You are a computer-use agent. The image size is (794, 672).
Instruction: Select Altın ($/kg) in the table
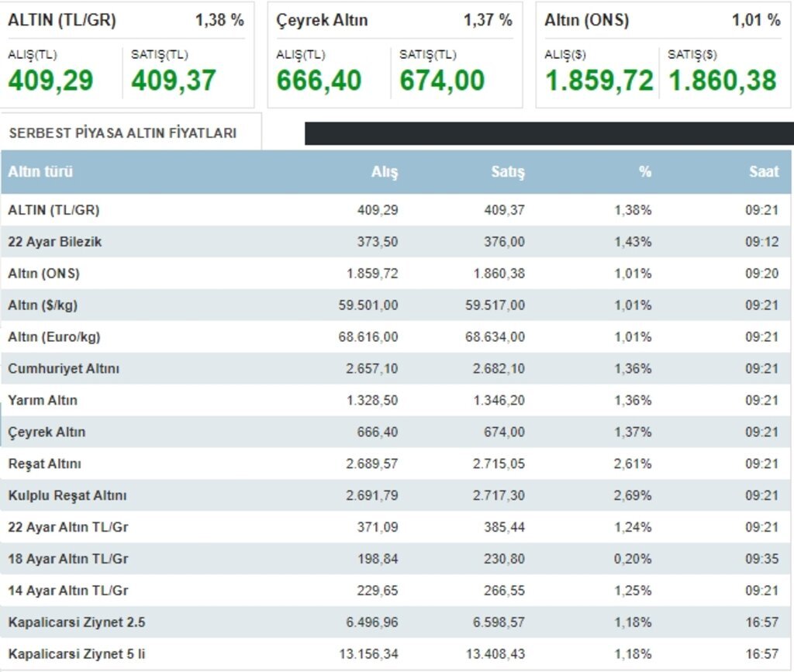click(43, 305)
